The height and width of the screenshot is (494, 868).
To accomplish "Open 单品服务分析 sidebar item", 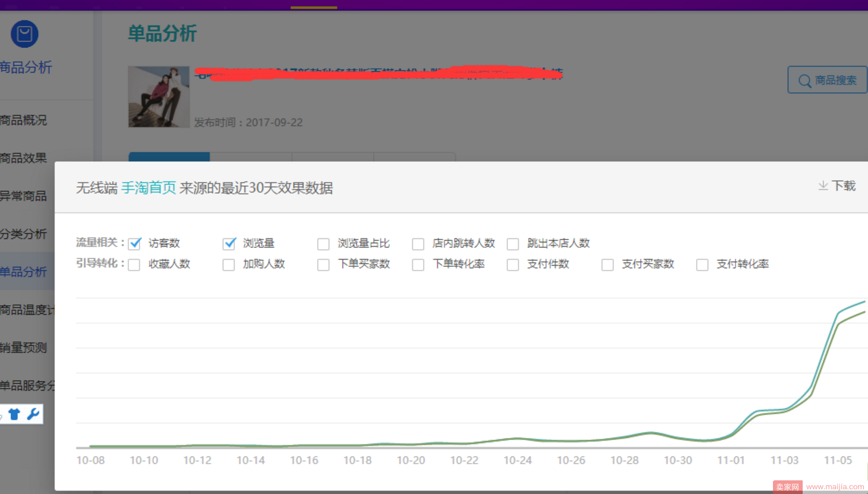I will [x=27, y=386].
